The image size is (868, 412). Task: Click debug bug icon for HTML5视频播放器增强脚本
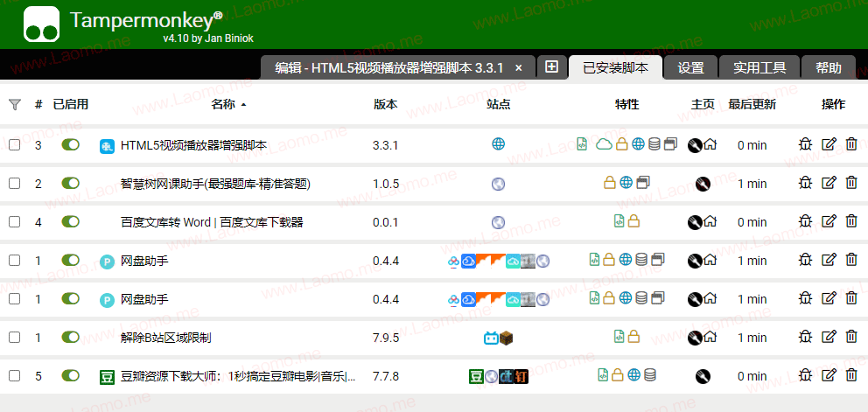pyautogui.click(x=805, y=144)
